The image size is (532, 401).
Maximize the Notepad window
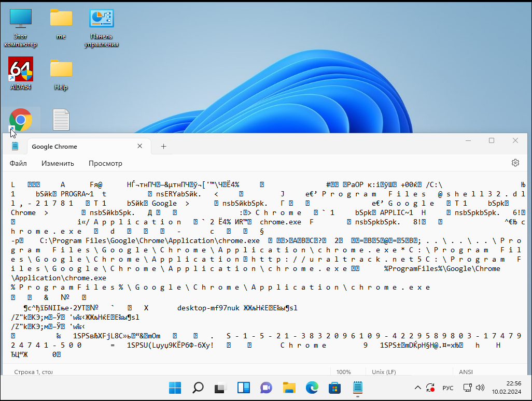tap(492, 141)
